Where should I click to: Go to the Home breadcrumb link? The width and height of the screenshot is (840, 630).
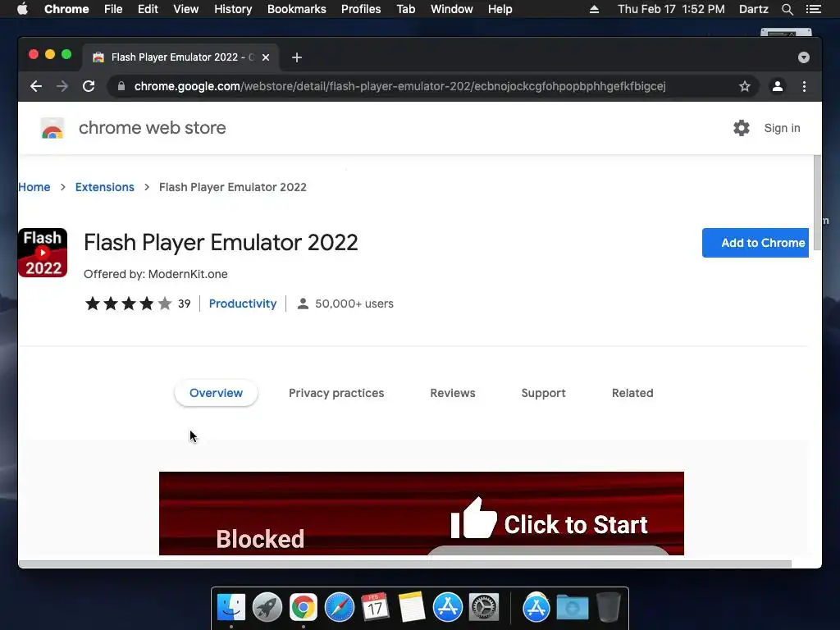tap(34, 187)
